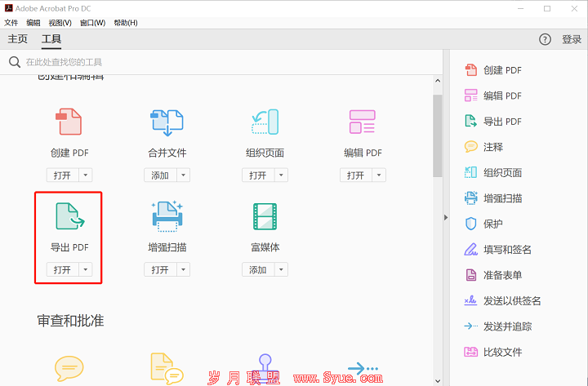Screen dimensions: 588x386
Task: Select 填写和签名 tool in sidebar
Action: pyautogui.click(x=497, y=250)
